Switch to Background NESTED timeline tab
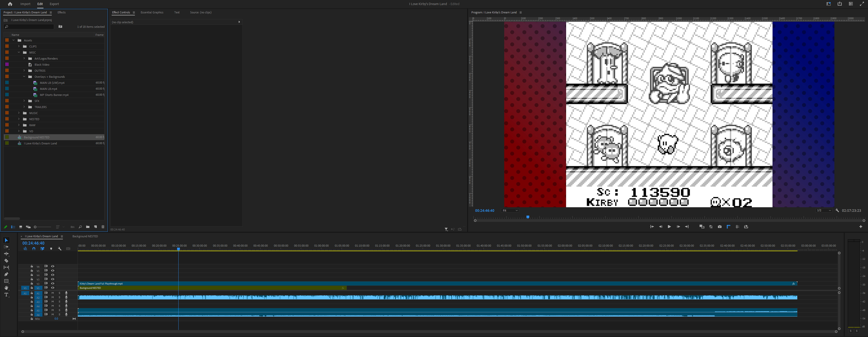Image resolution: width=868 pixels, height=337 pixels. coord(85,236)
